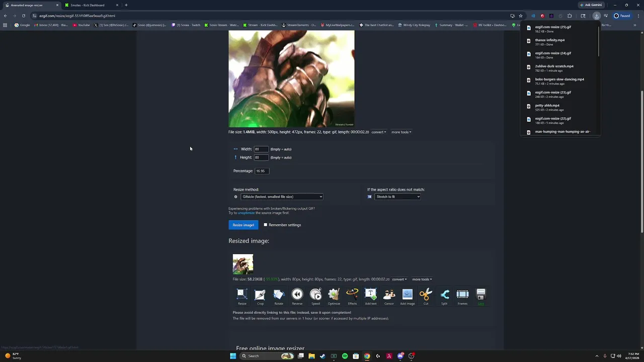The image size is (644, 362).
Task: Open bobs-burgers-slow-dancing.mp4 download entry
Action: pos(560,81)
